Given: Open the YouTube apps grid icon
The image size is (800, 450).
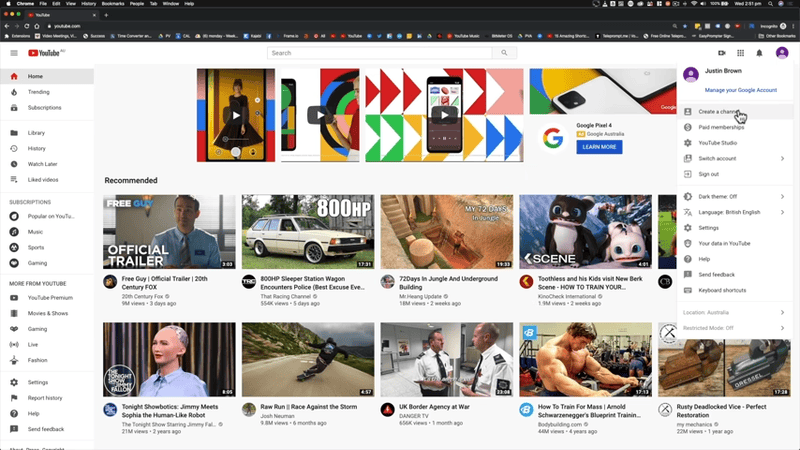Looking at the screenshot, I should (x=740, y=53).
